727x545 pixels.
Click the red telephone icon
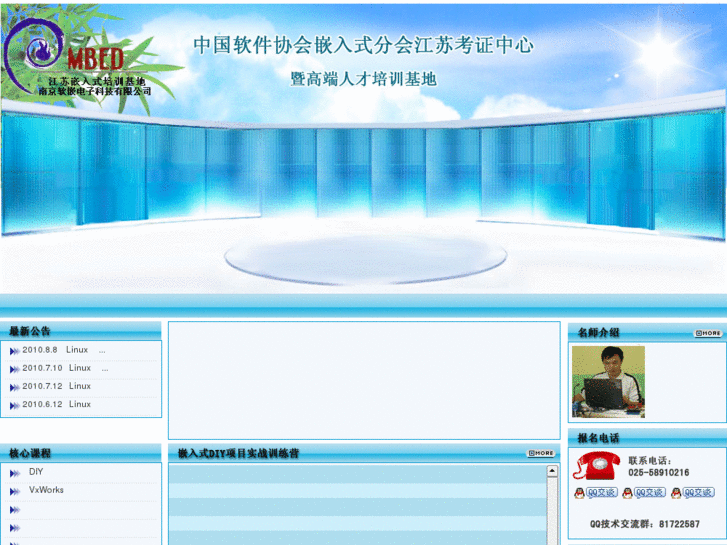pos(597,466)
